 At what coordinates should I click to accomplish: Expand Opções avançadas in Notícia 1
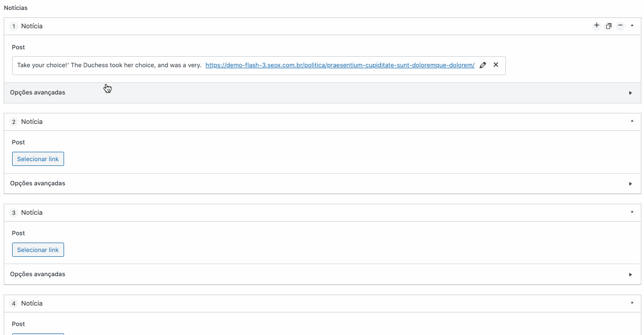tap(323, 92)
